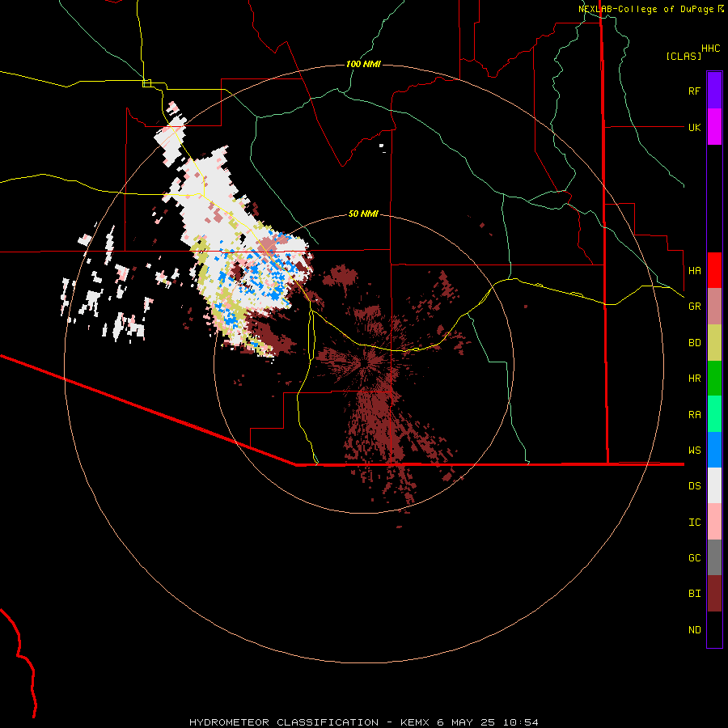Click the HHC product code text
This screenshot has height=728, width=728.
711,49
